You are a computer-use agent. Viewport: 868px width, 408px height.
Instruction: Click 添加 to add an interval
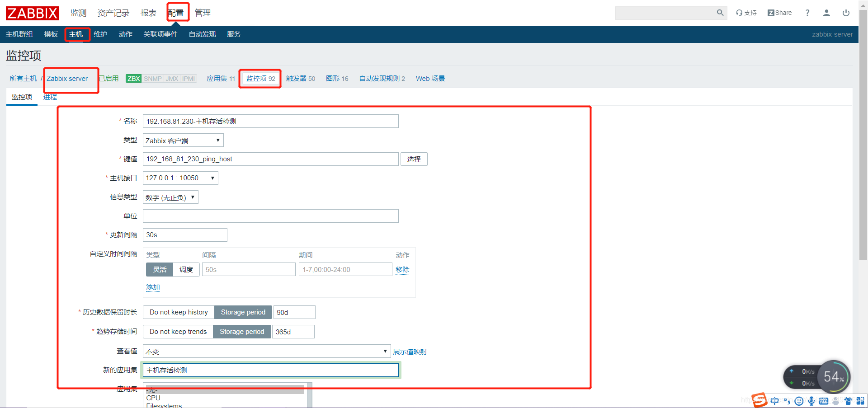point(153,287)
